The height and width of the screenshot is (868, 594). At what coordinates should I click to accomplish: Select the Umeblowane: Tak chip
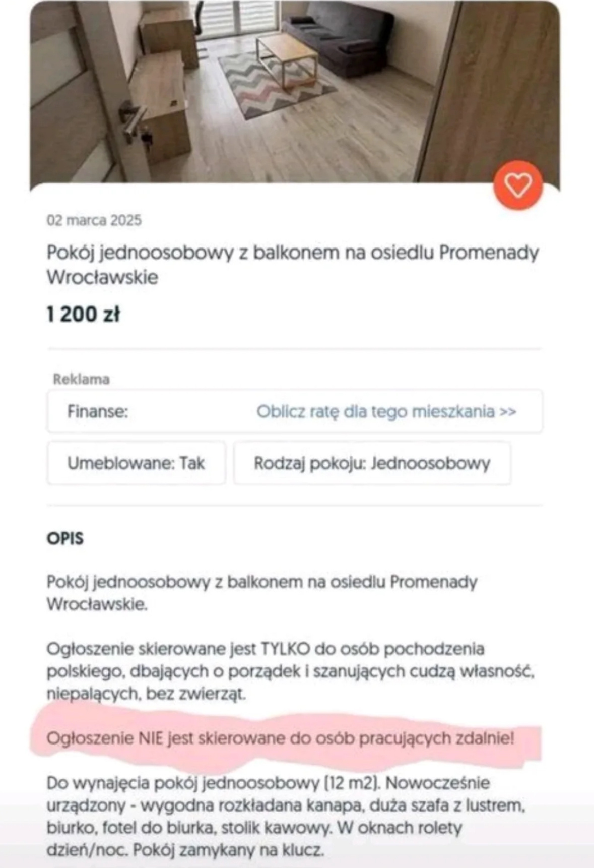pos(136,463)
